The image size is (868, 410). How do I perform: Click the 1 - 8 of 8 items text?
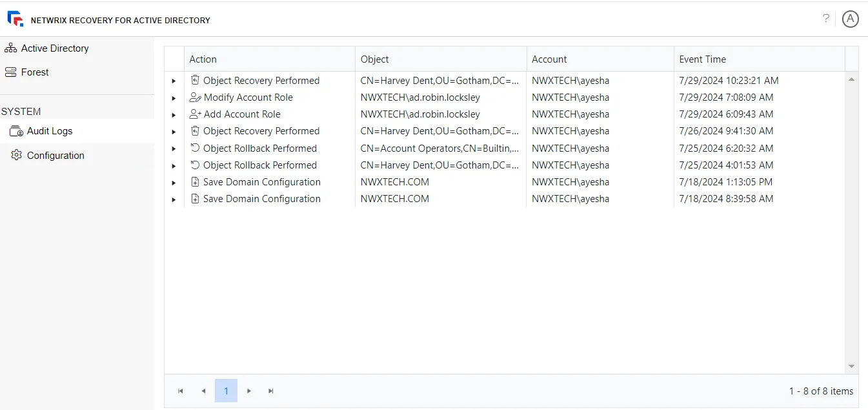[821, 391]
